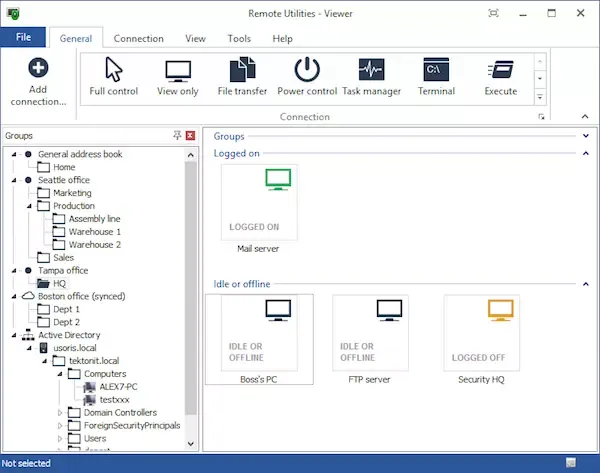Open the File menu

click(x=23, y=38)
